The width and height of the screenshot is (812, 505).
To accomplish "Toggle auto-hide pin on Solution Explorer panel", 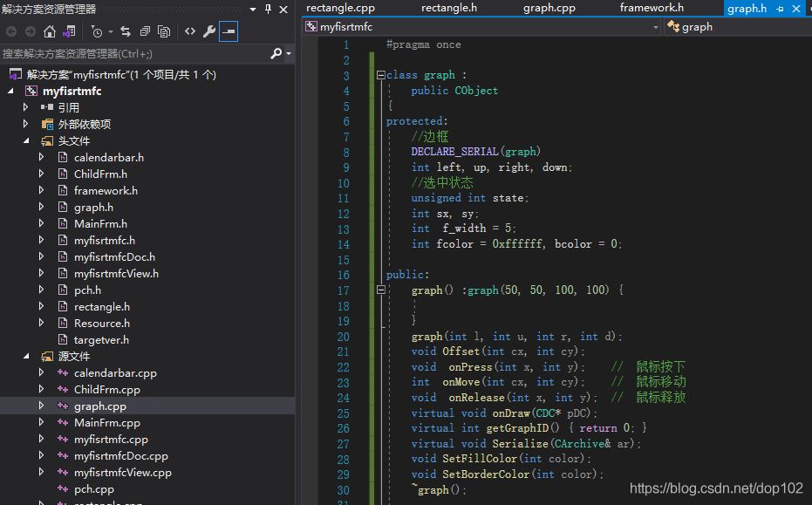I will [268, 9].
